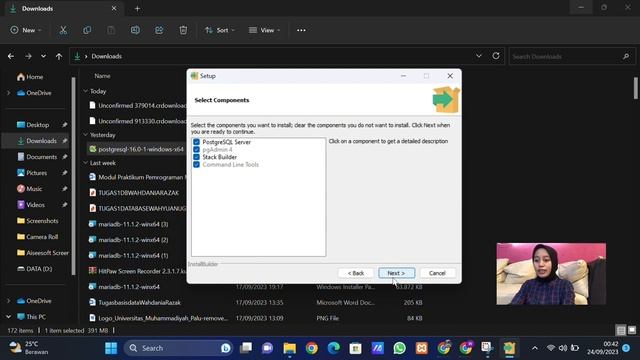The height and width of the screenshot is (360, 640).
Task: Click the Name column header
Action: coord(102,76)
